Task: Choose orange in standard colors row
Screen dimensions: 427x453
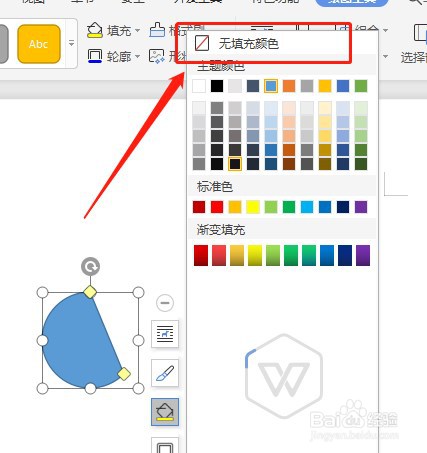Action: [x=235, y=207]
